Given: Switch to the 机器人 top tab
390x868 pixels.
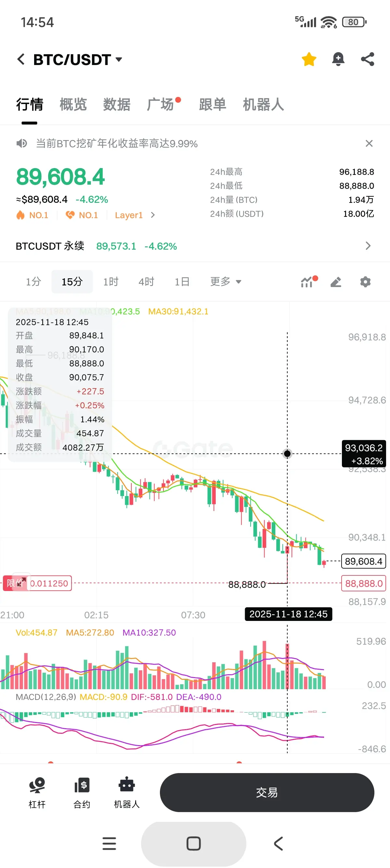Looking at the screenshot, I should point(263,104).
